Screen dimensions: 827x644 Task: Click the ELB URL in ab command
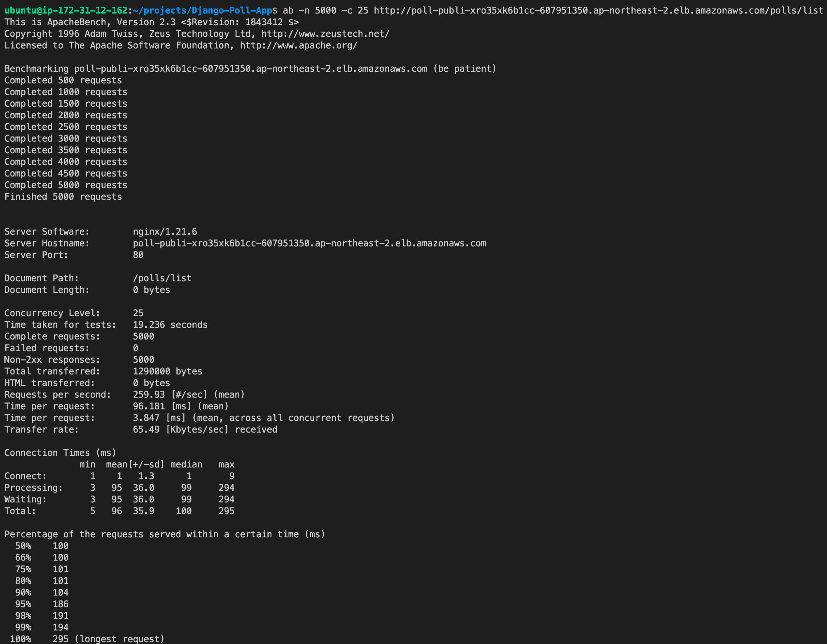pos(598,10)
